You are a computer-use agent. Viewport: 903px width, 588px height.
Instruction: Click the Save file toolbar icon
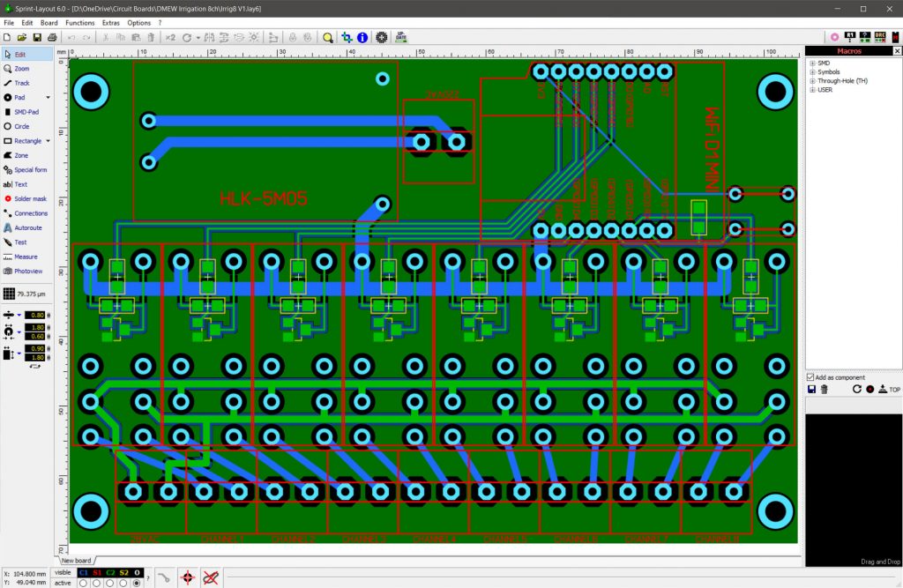click(37, 38)
